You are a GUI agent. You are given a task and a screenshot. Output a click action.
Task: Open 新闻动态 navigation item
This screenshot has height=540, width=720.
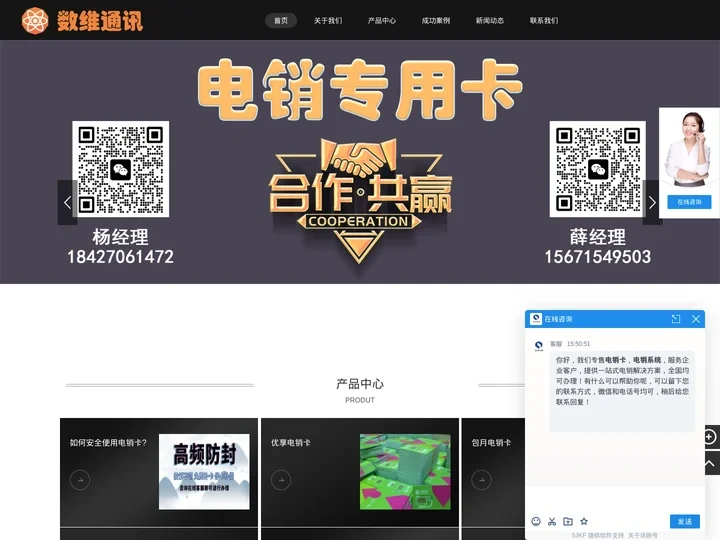coord(489,21)
